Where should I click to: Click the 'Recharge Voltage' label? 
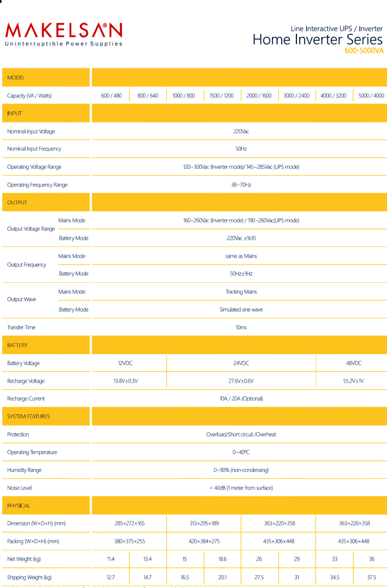coord(26,381)
